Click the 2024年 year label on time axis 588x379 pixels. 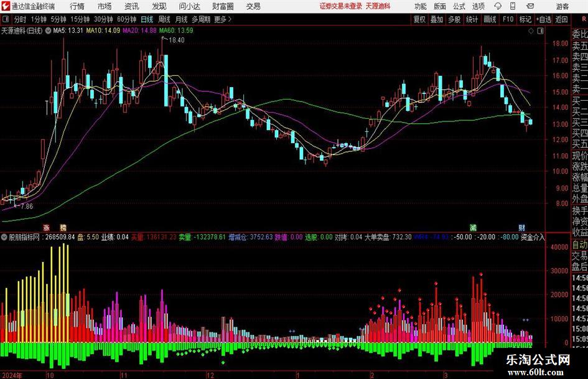[12, 375]
